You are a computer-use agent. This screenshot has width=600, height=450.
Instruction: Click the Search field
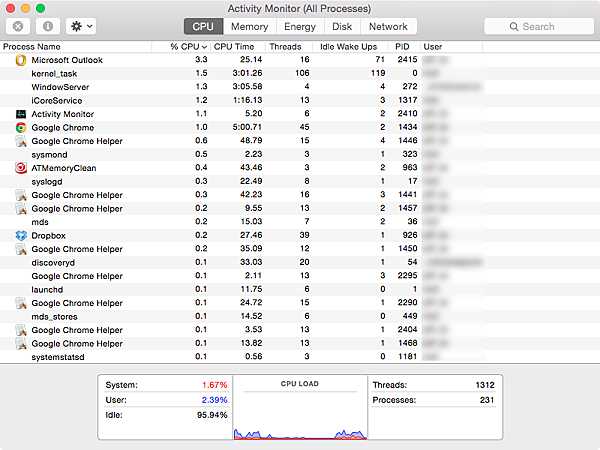[539, 26]
